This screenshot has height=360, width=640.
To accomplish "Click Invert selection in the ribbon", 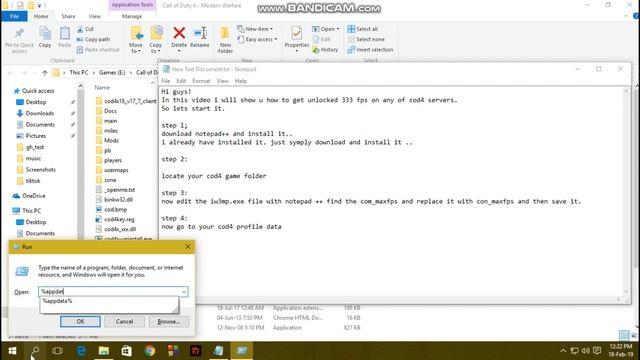I will 370,50.
